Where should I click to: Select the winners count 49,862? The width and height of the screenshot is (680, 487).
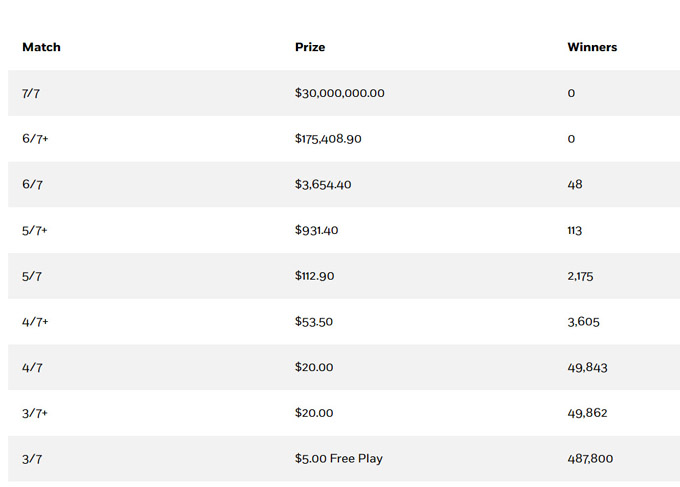587,413
